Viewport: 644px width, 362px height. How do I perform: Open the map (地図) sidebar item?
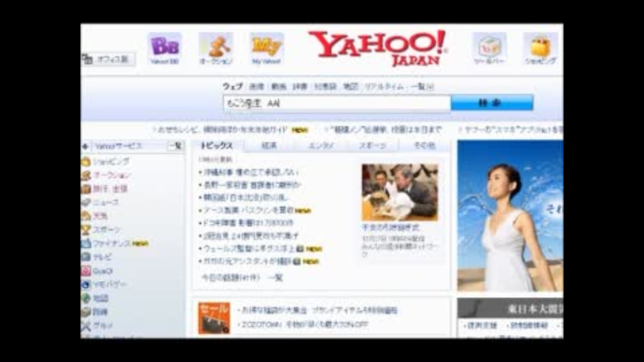(101, 298)
